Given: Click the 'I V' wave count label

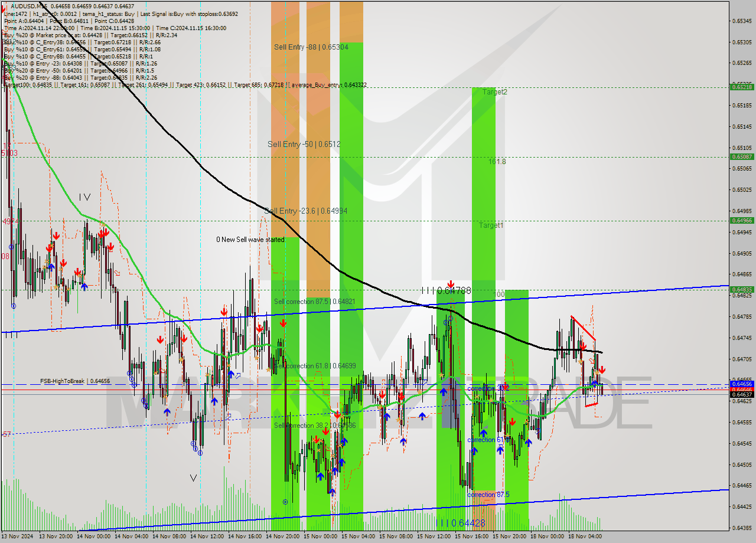Looking at the screenshot, I should click(84, 197).
